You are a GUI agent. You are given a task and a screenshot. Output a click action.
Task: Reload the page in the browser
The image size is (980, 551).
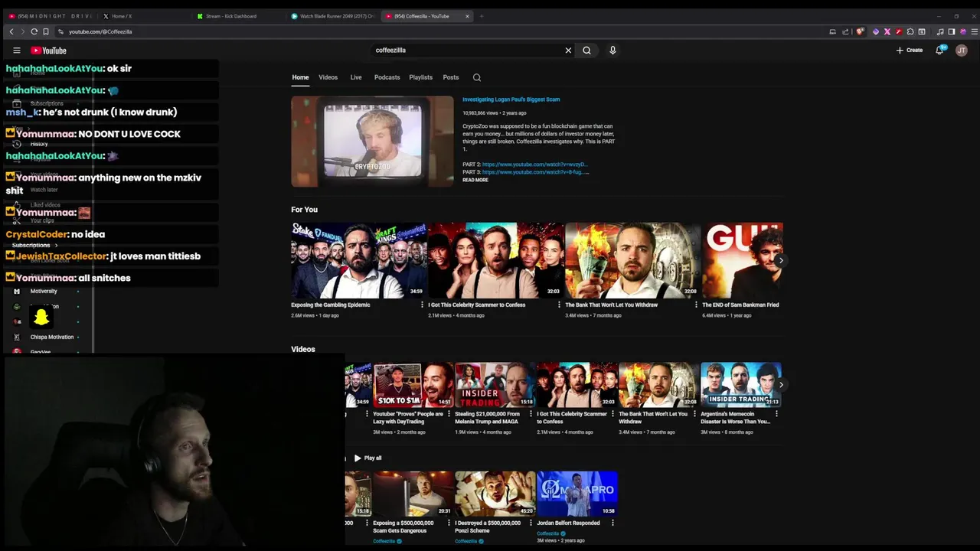(x=34, y=31)
